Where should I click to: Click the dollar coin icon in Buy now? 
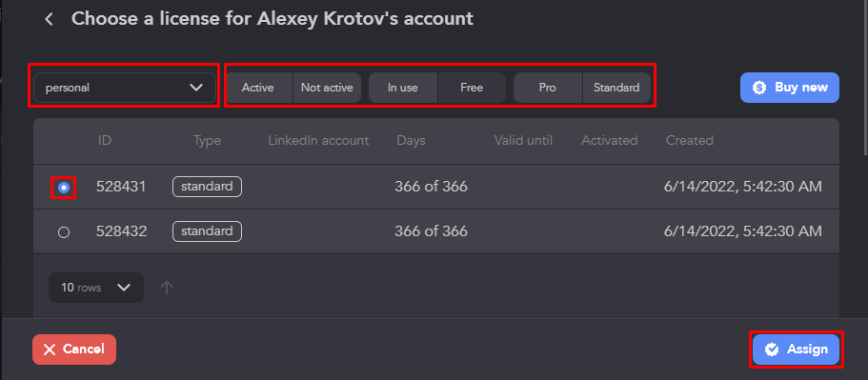click(x=759, y=88)
